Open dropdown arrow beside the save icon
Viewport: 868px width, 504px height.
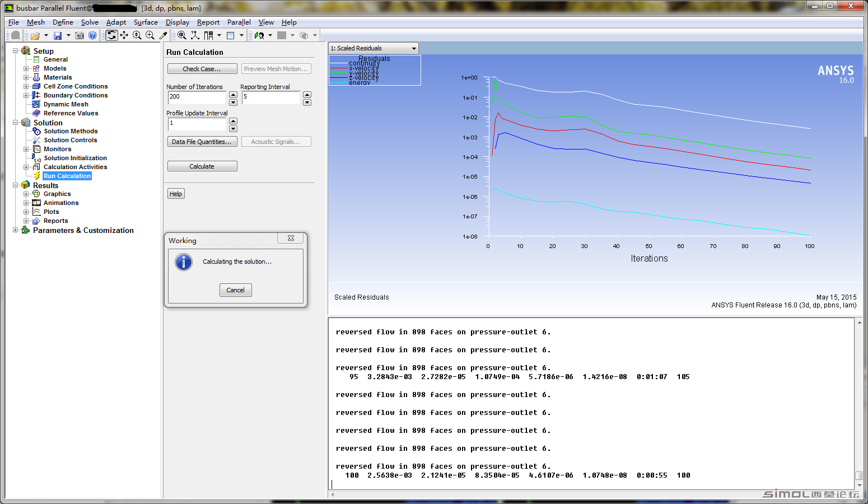[68, 35]
